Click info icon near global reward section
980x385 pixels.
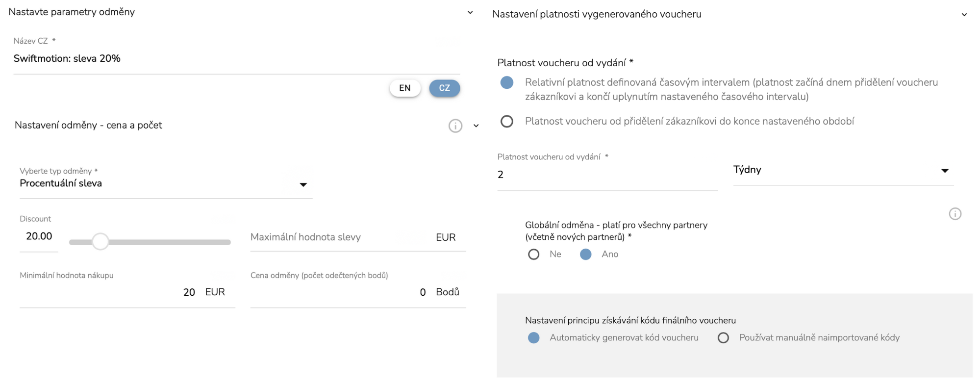(x=955, y=214)
